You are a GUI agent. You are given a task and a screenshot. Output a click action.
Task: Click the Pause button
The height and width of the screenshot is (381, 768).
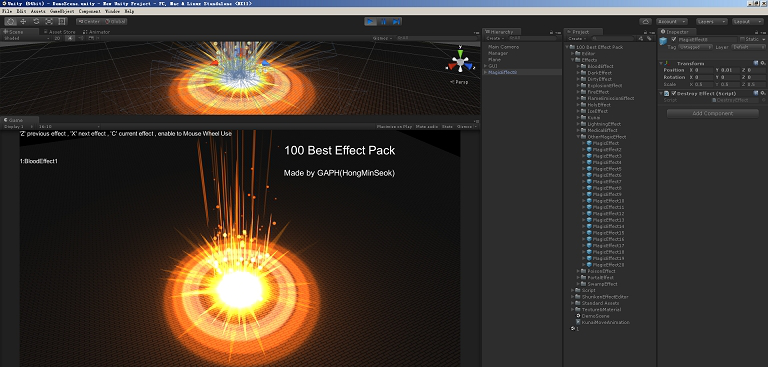[384, 22]
